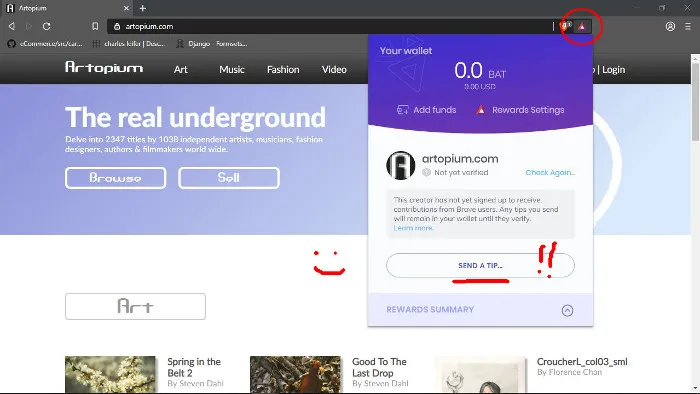700x394 pixels.
Task: Open the Spring in the Belt 2 thumbnail
Action: [x=110, y=374]
